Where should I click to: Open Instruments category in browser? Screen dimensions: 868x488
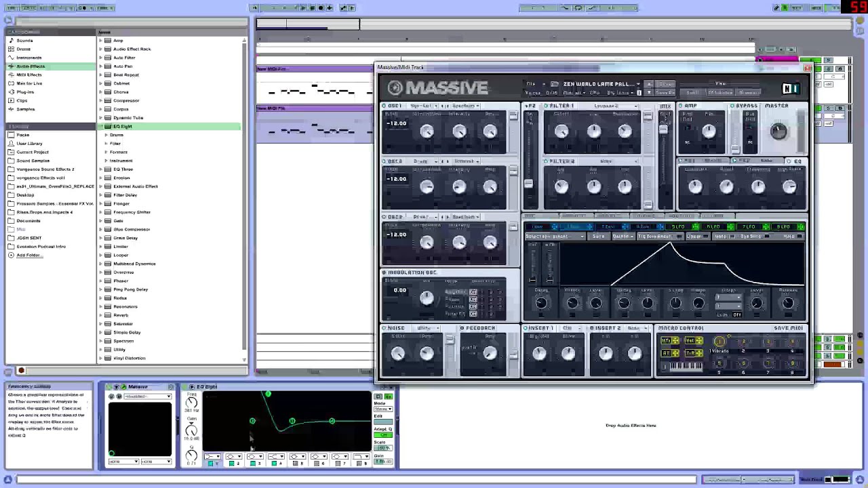[x=29, y=58]
